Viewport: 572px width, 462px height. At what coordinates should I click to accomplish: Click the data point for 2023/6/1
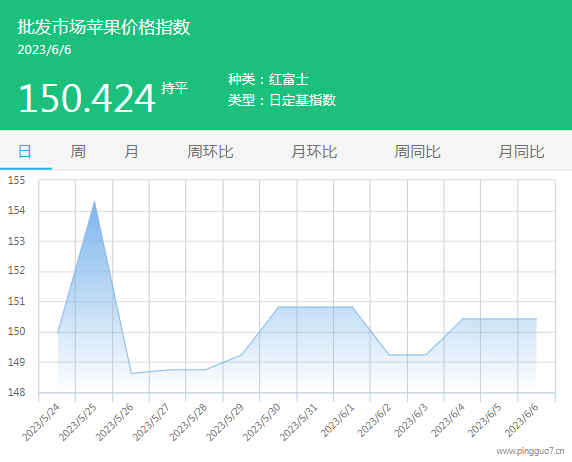pos(352,307)
